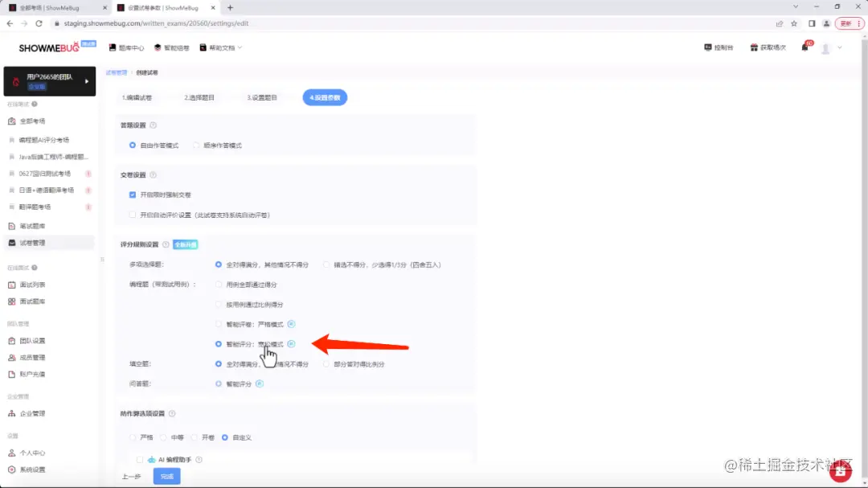The image size is (868, 488).
Task: Click the 智能组卷 stack icon in top navigation
Action: click(x=158, y=47)
